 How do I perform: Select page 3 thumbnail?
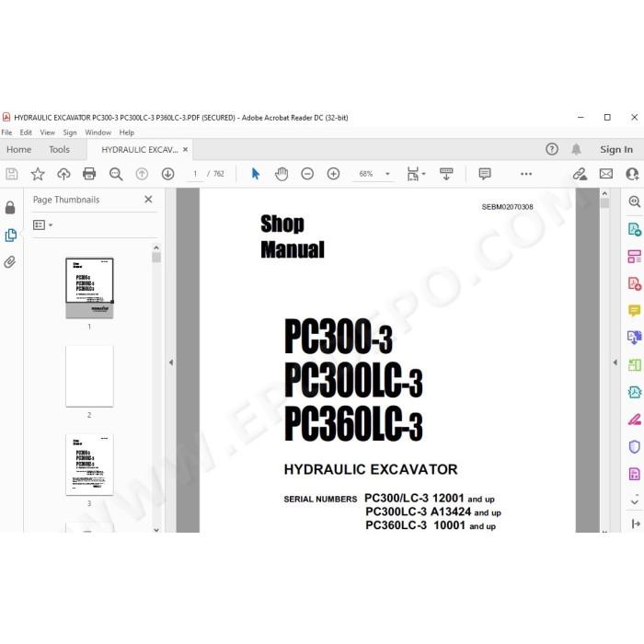[89, 465]
